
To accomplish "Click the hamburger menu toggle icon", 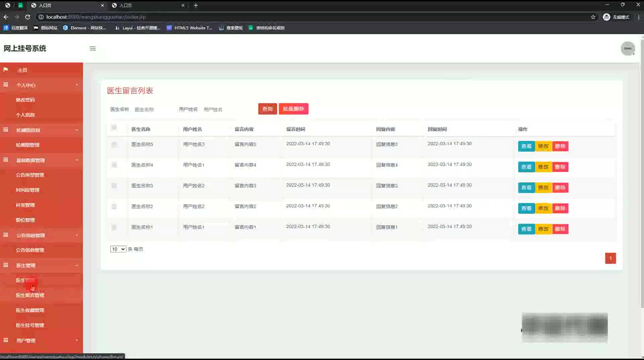I will [93, 48].
